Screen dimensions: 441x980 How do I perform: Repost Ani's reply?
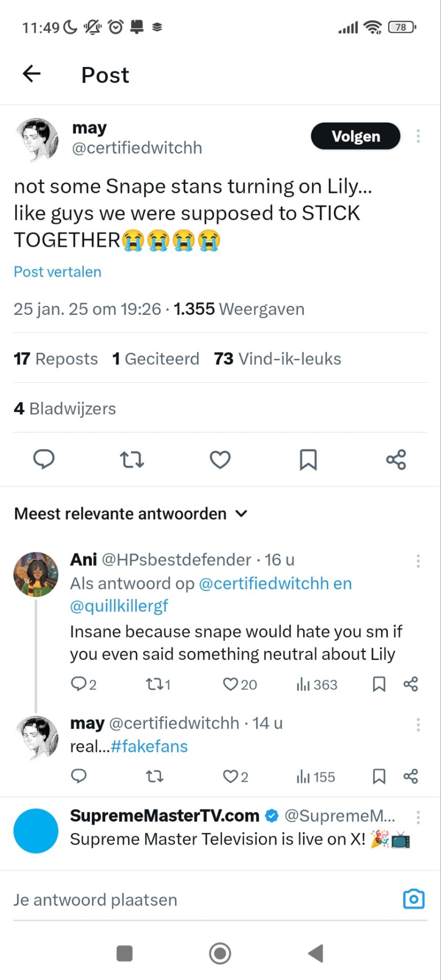pos(154,684)
